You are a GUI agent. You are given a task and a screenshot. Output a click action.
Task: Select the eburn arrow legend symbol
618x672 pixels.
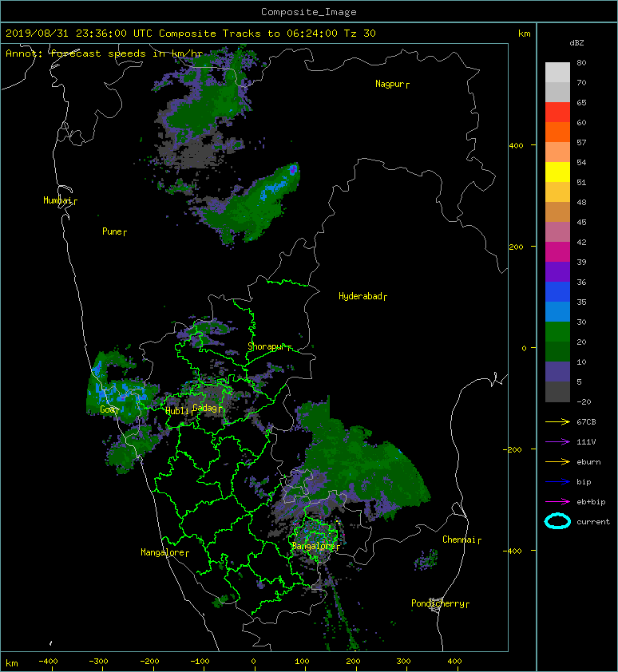click(557, 461)
